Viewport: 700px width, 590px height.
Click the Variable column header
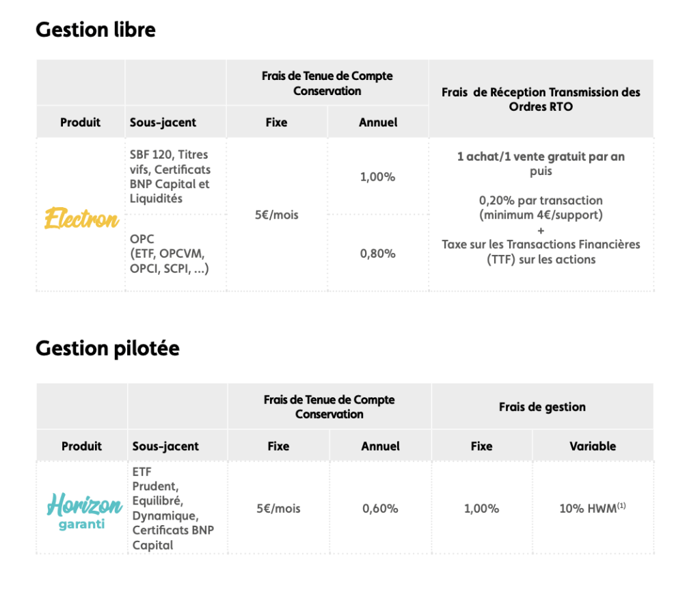[x=593, y=446]
